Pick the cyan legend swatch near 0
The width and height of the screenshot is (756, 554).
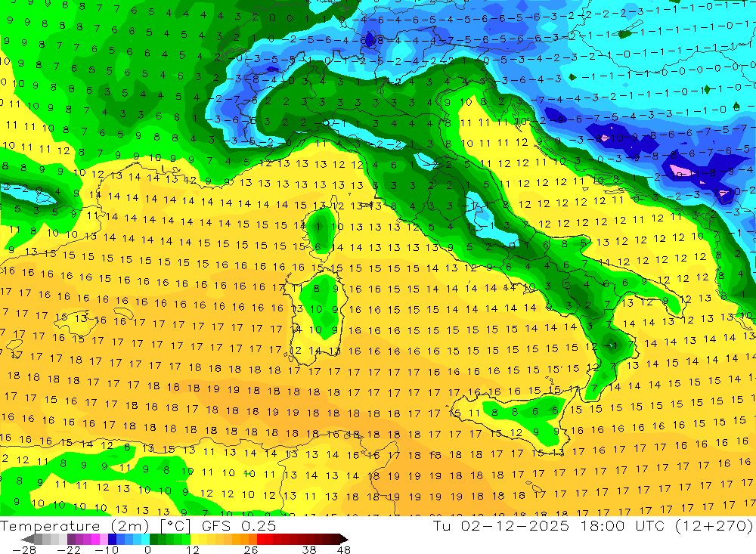point(145,540)
